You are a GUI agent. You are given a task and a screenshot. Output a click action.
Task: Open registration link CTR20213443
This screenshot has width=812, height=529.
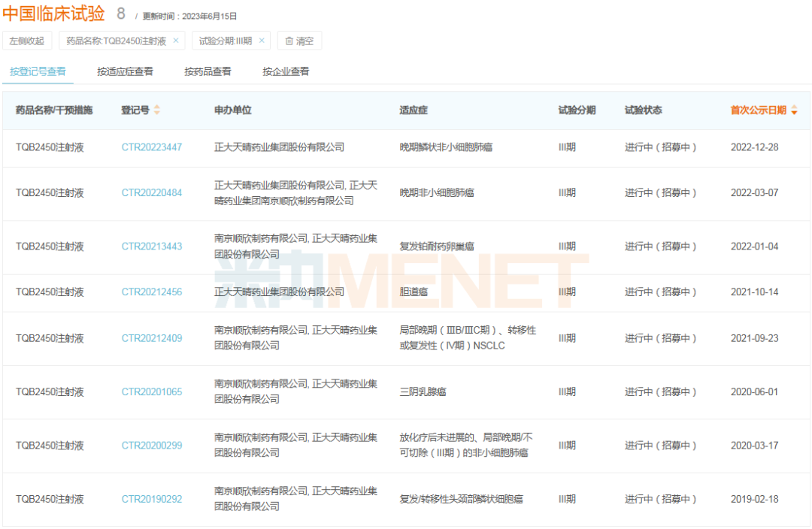[152, 246]
